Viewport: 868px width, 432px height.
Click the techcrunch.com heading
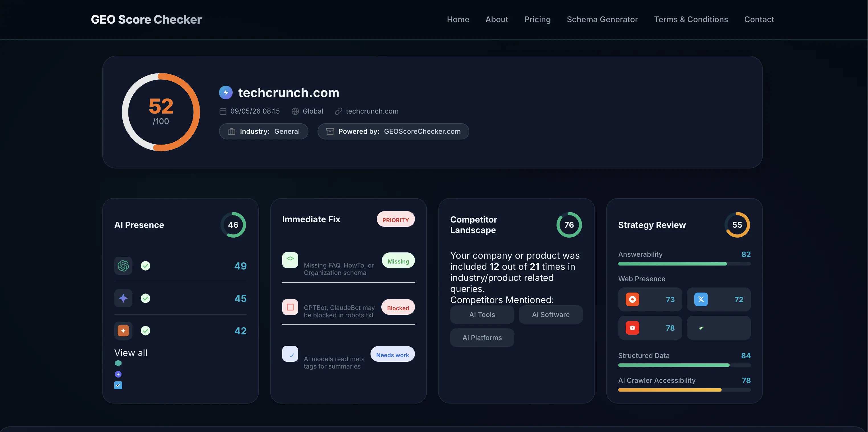(x=289, y=92)
